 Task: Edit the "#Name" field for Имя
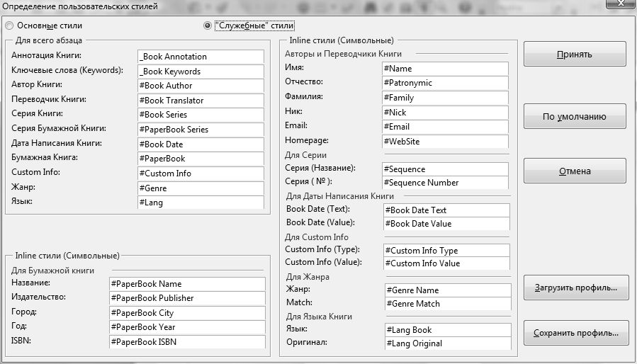(x=445, y=69)
